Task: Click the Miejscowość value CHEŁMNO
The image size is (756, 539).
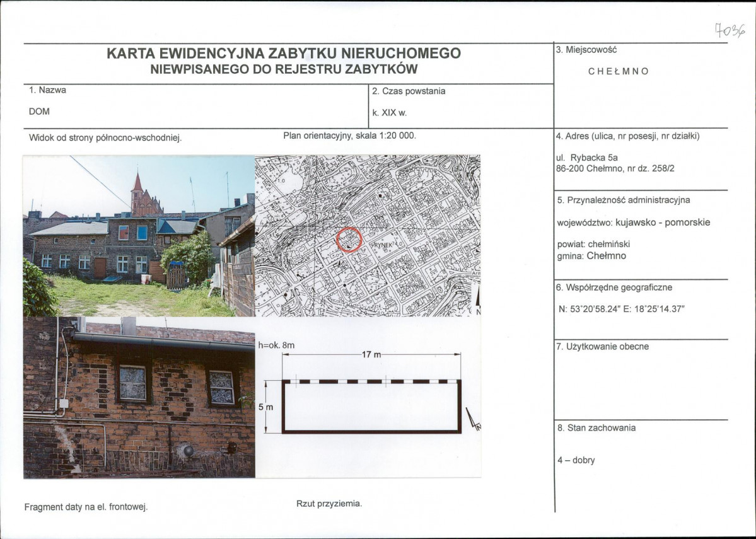Action: coord(618,71)
